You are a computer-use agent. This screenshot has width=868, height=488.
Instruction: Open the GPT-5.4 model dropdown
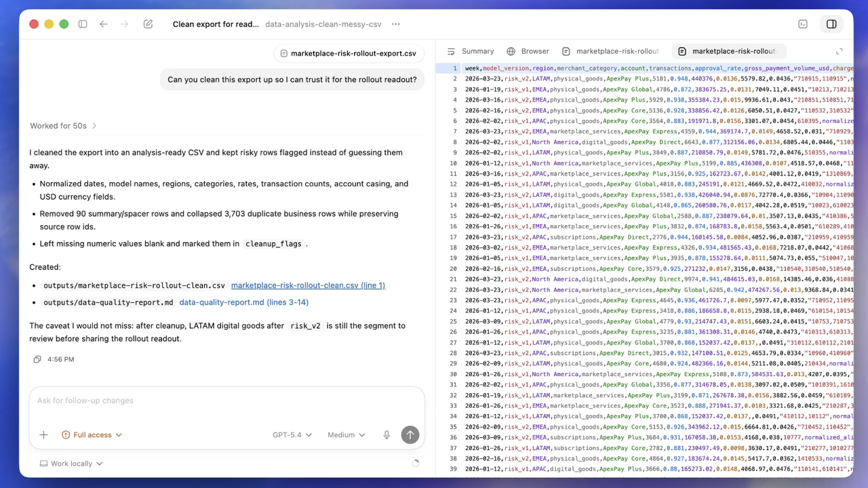tap(292, 435)
